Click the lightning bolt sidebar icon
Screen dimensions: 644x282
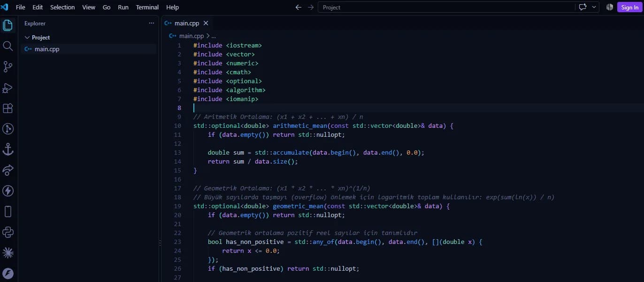point(8,191)
